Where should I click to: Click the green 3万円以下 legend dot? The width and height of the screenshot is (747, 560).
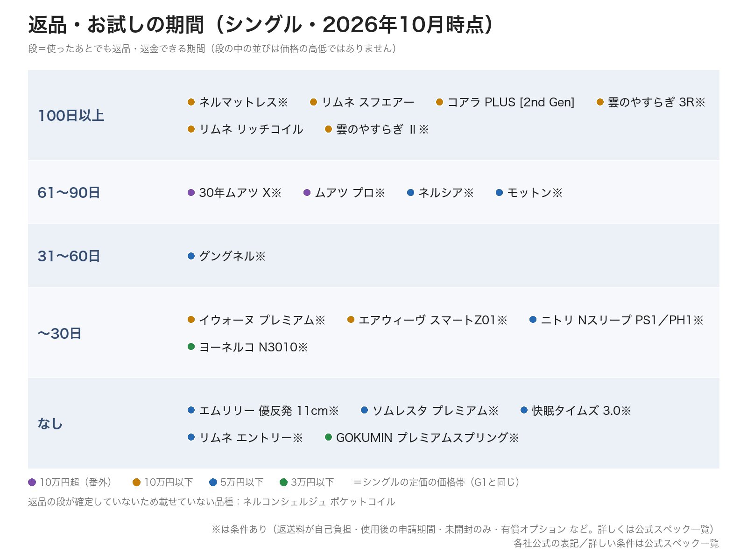point(283,483)
